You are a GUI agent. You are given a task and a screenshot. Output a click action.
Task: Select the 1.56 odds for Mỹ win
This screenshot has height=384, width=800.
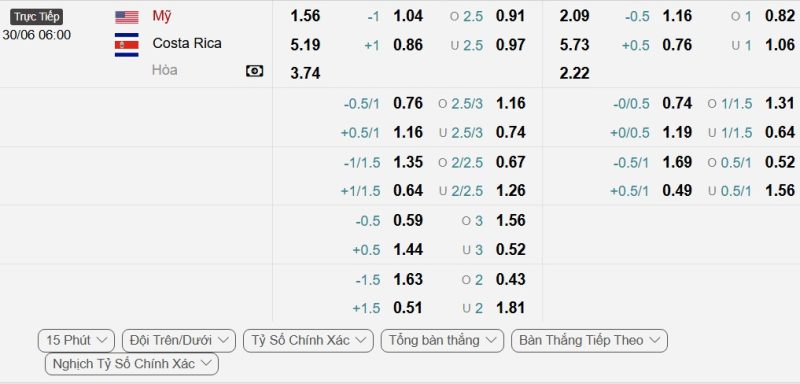pos(305,16)
